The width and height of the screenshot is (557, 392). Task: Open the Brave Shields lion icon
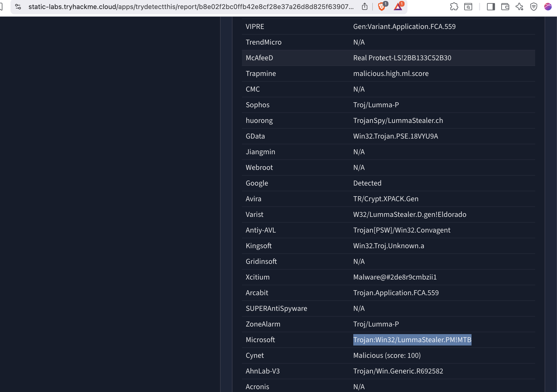point(382,7)
